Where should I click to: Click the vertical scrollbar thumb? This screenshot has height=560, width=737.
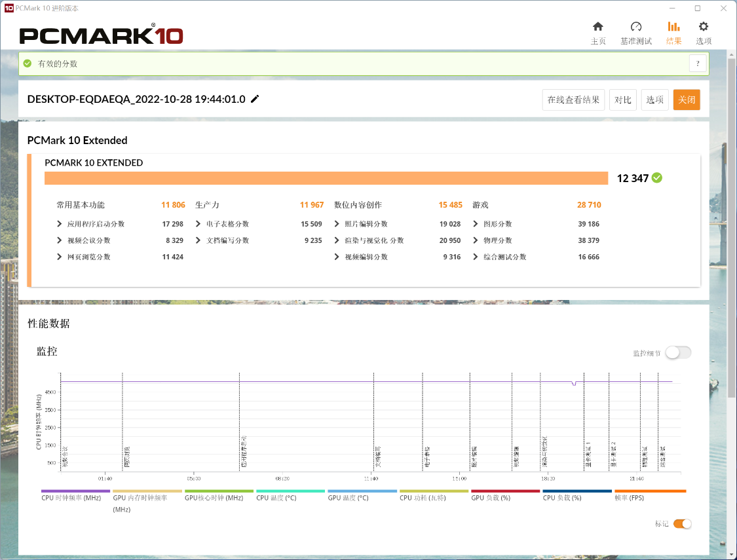[x=731, y=228]
